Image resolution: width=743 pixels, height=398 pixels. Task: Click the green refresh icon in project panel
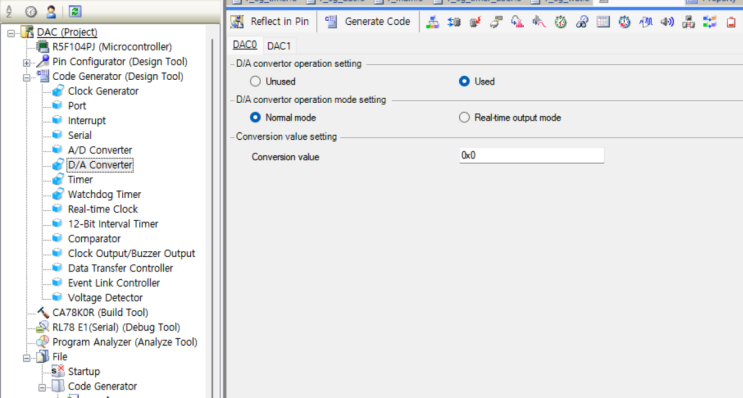75,11
